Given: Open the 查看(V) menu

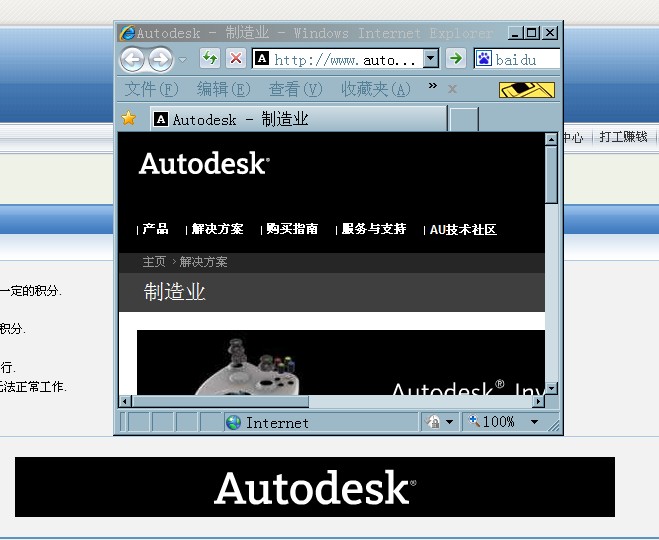Looking at the screenshot, I should pos(295,89).
